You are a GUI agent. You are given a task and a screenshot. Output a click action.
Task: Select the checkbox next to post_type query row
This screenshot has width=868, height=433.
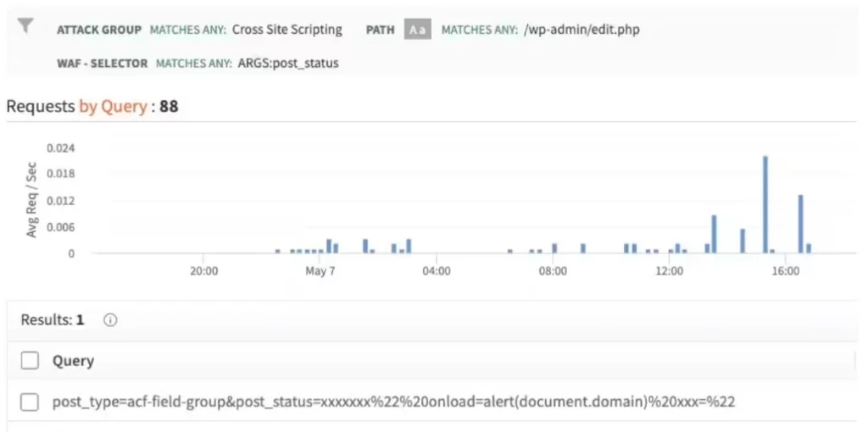pyautogui.click(x=30, y=402)
